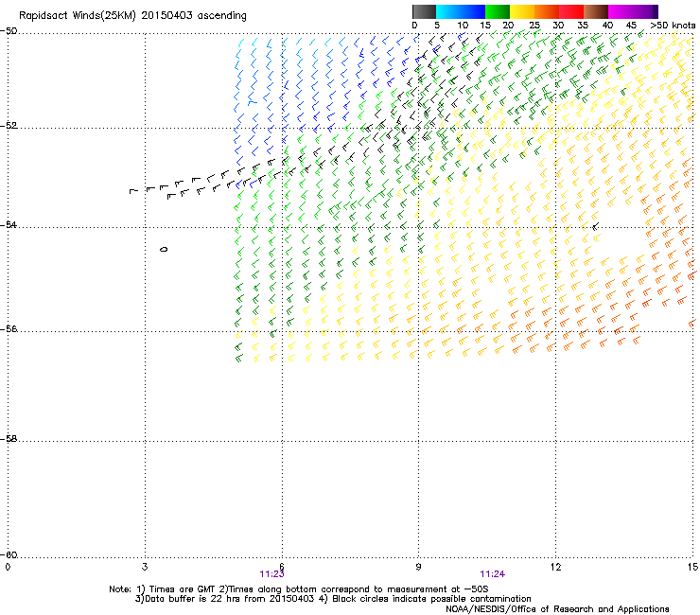Click the longitude axis label '6'

point(282,567)
